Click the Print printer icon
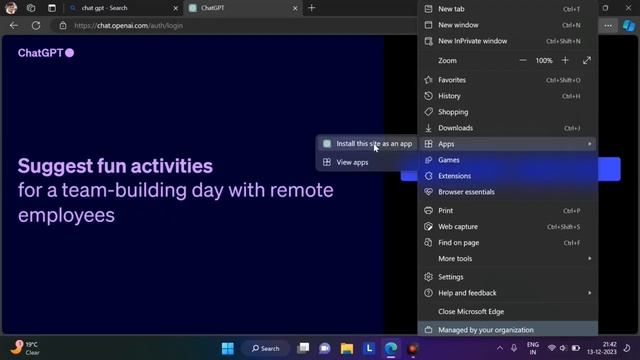640x360 pixels. coord(428,211)
